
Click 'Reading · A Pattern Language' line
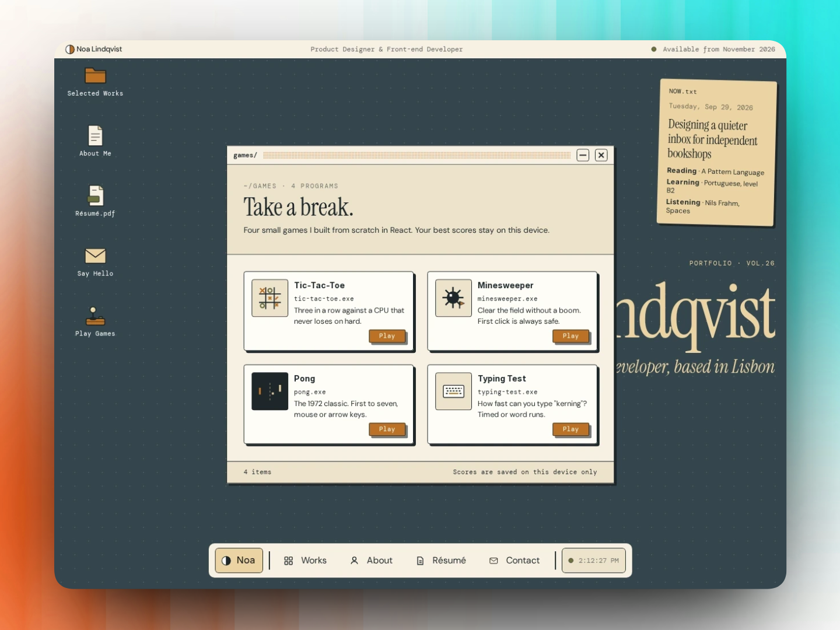pos(716,171)
